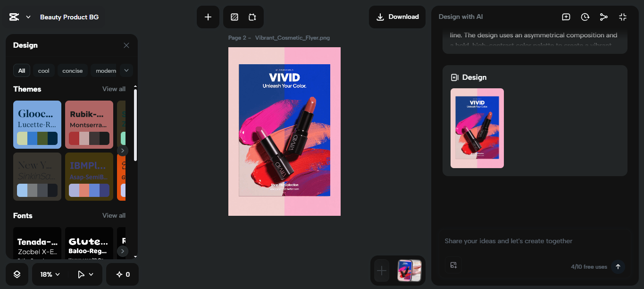Open the zoom level dropdown at 18%
This screenshot has width=644, height=289.
pos(49,274)
